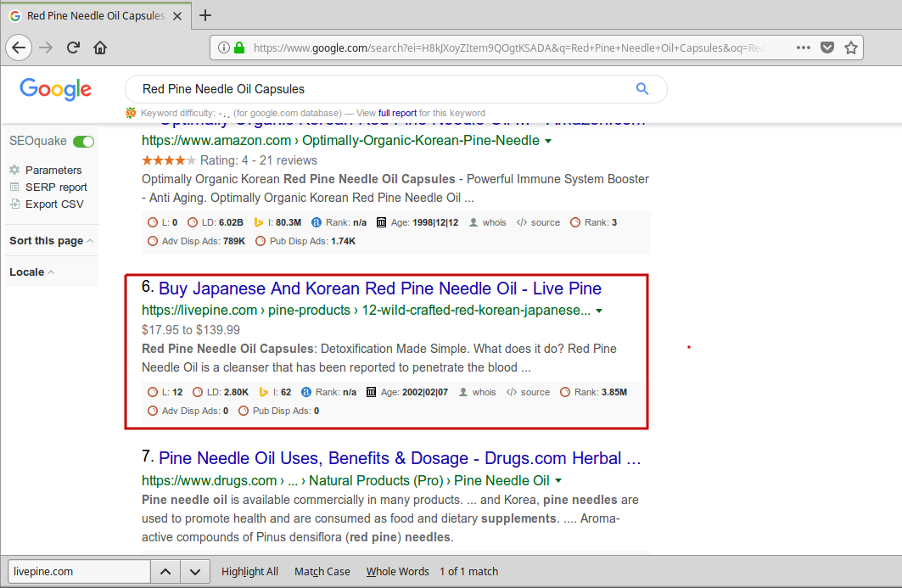Open dropdown arrow next to livepine.com URL
902x588 pixels.
(599, 311)
